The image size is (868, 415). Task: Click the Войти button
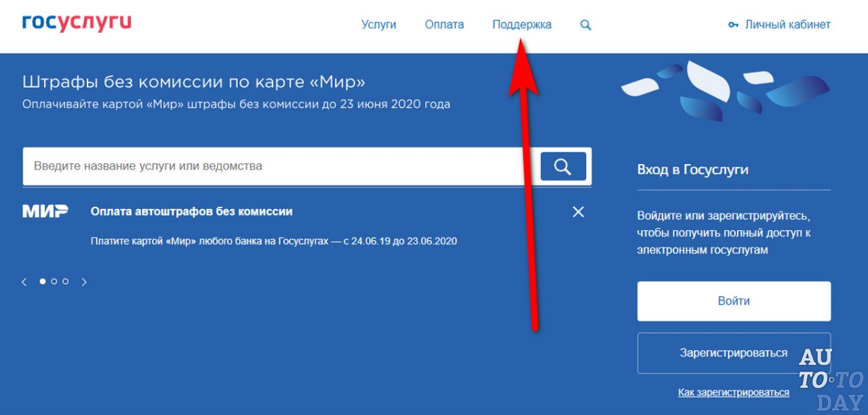pyautogui.click(x=734, y=301)
